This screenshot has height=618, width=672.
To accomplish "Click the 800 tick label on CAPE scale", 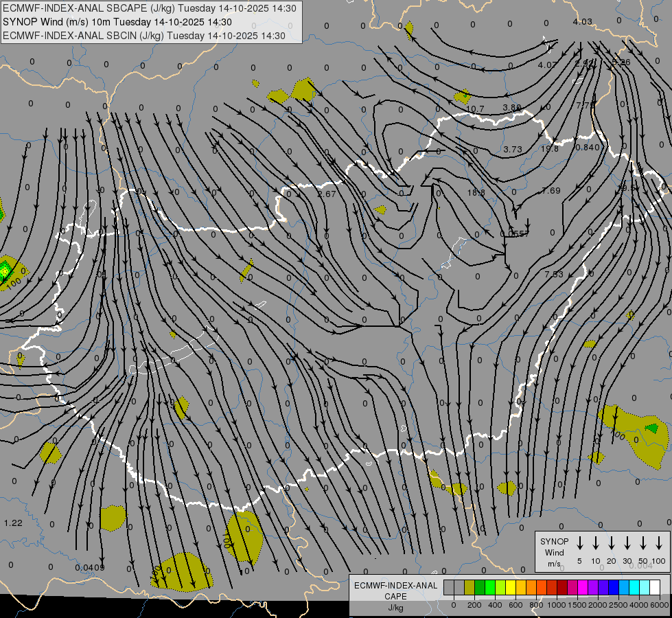I will [x=536, y=605].
